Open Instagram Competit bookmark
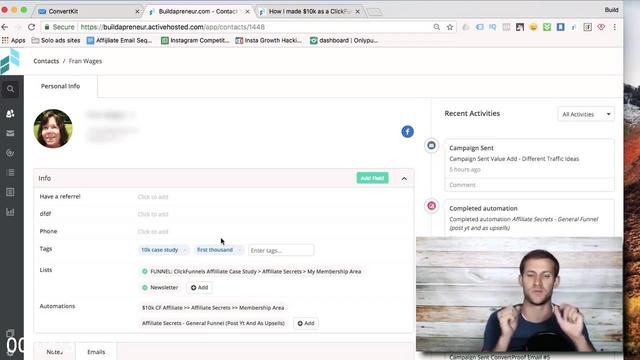Image resolution: width=640 pixels, height=360 pixels. (195, 40)
